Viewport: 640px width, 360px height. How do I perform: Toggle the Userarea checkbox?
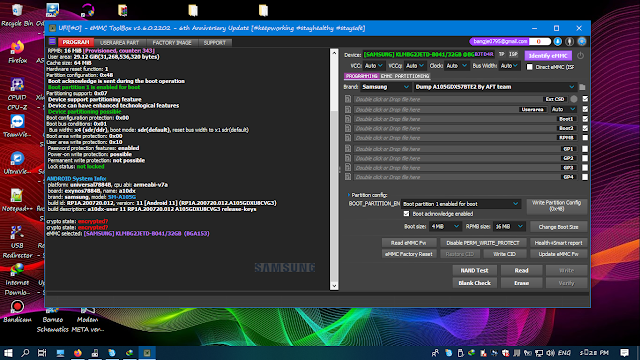click(585, 109)
